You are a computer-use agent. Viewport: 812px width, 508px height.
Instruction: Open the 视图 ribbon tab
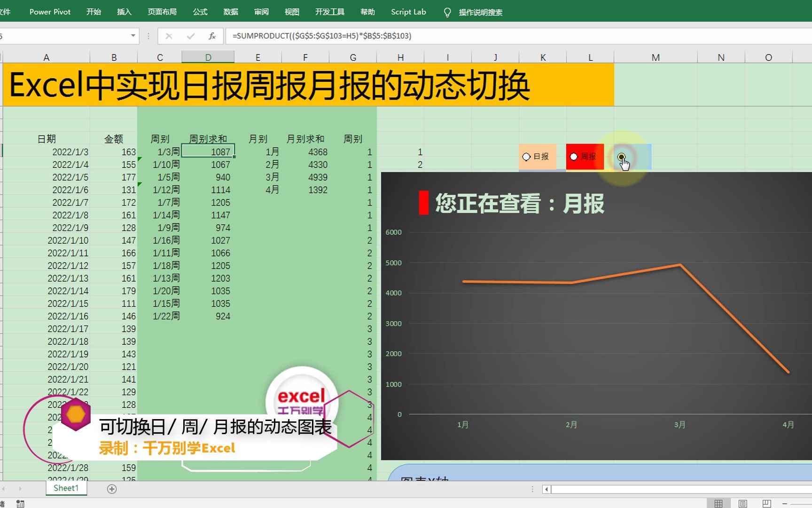tap(292, 12)
